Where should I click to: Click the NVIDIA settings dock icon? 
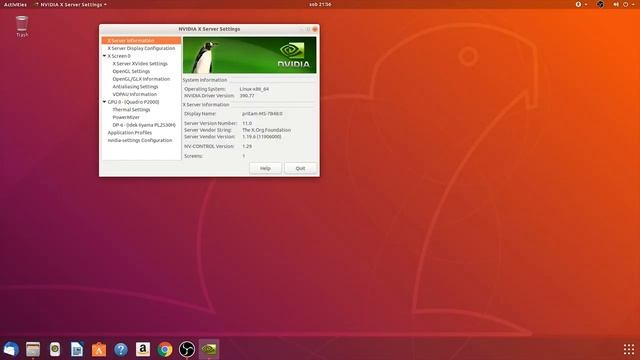point(209,349)
